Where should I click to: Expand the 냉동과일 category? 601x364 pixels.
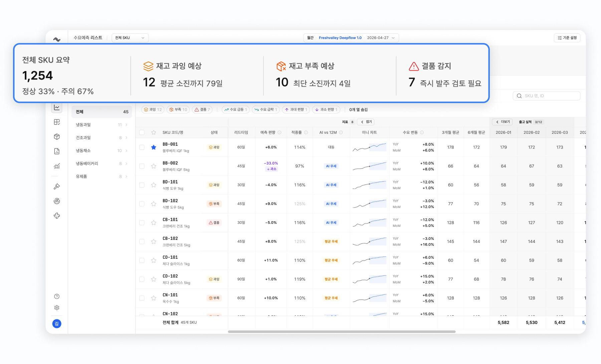tap(102, 125)
